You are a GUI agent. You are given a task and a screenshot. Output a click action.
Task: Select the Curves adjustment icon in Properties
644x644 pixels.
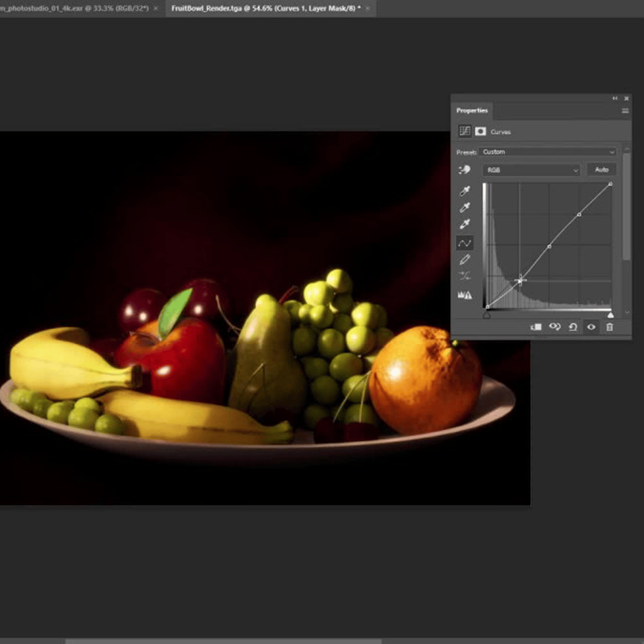point(465,131)
